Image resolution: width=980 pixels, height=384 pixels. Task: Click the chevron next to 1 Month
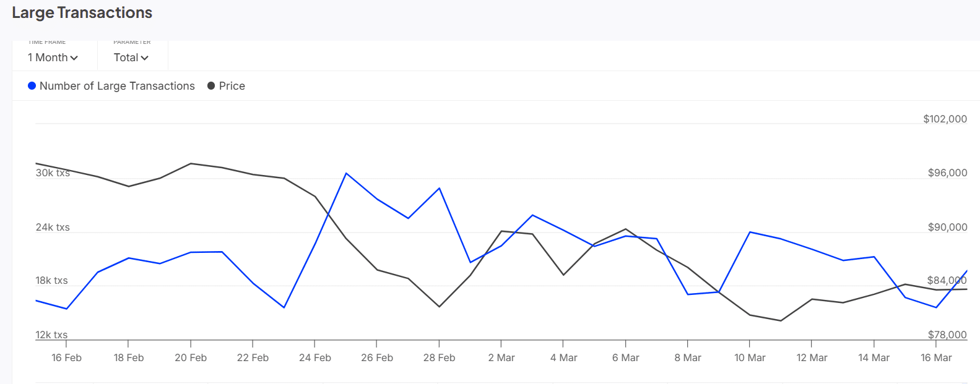[74, 58]
